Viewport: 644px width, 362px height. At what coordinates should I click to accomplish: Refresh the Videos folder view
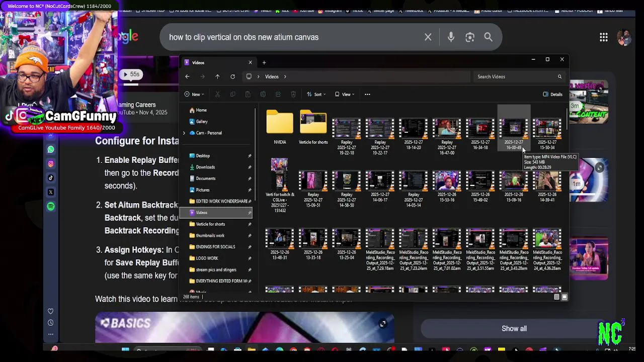click(x=232, y=77)
